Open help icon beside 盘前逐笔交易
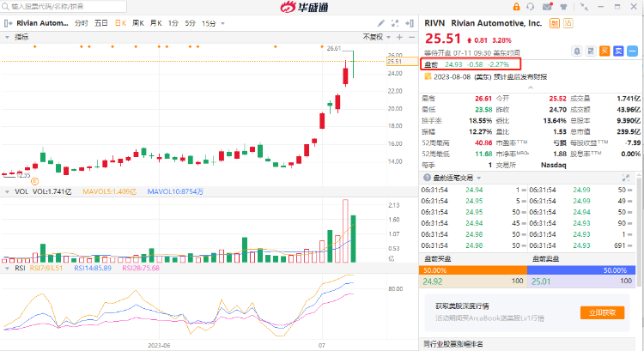 pos(427,178)
